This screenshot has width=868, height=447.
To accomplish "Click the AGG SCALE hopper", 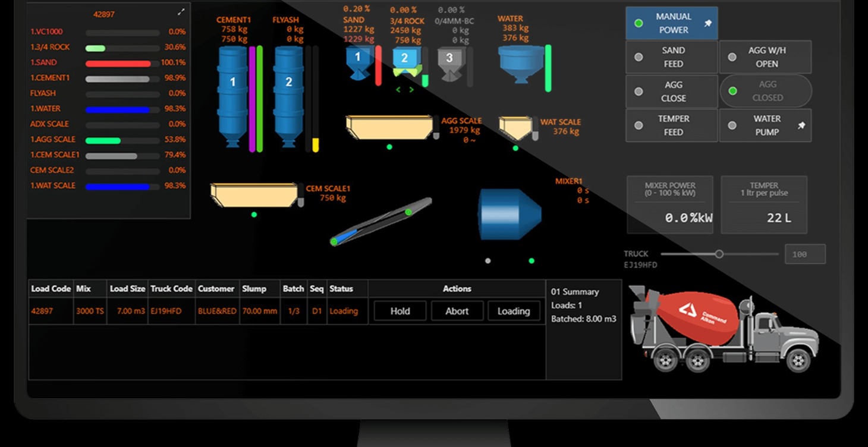I will tap(389, 127).
